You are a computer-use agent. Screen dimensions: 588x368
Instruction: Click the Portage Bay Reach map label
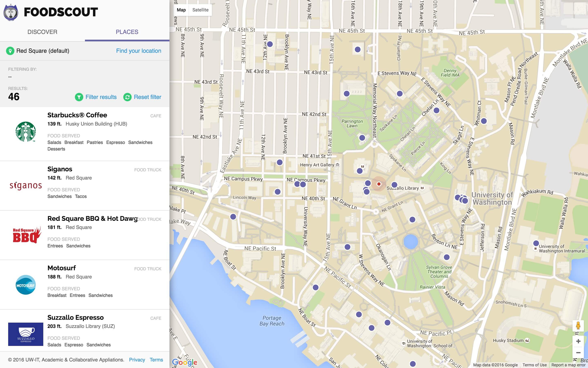click(x=272, y=321)
